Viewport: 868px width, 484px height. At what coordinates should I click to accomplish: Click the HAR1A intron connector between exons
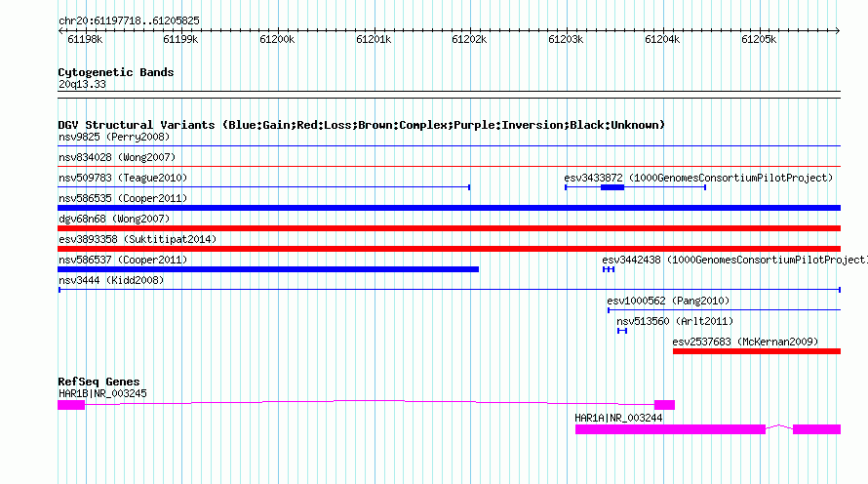[x=779, y=427]
